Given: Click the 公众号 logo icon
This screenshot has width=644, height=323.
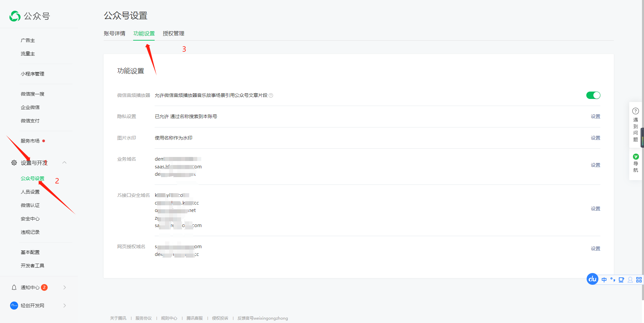Looking at the screenshot, I should click(x=15, y=16).
